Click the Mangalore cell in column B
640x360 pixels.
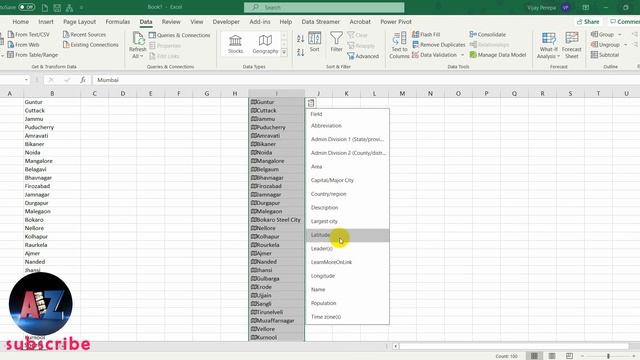pos(52,161)
